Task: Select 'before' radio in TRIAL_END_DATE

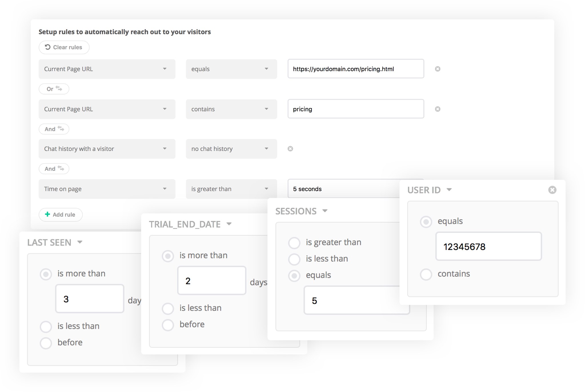Action: 168,325
